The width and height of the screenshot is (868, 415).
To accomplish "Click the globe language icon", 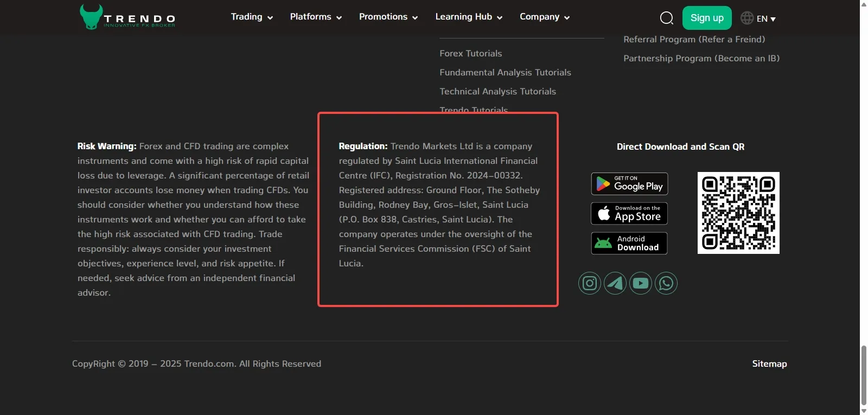I will (x=747, y=18).
